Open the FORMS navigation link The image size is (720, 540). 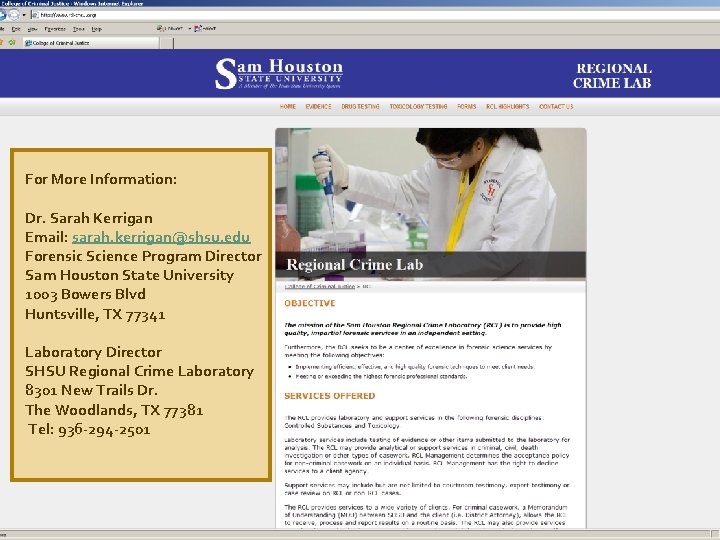click(x=467, y=107)
